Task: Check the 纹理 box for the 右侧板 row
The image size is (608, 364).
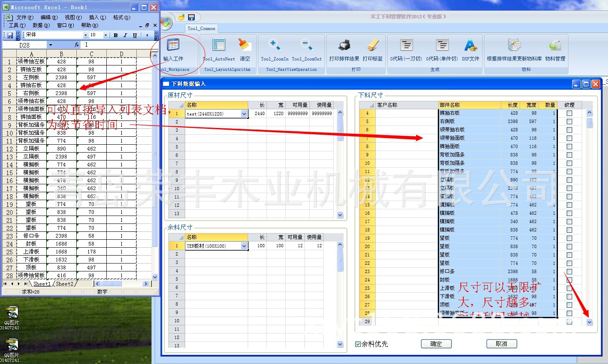Action: (569, 121)
